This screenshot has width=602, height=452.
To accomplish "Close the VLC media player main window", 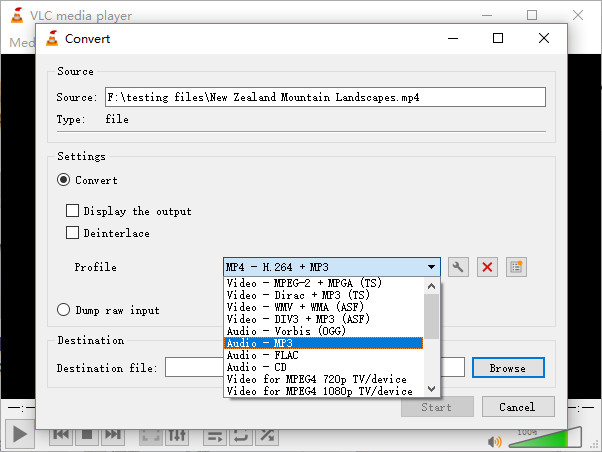I will [x=578, y=15].
